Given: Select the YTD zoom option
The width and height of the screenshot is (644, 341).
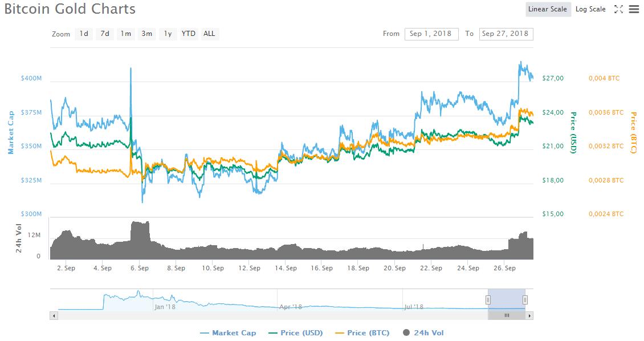Looking at the screenshot, I should (x=189, y=34).
